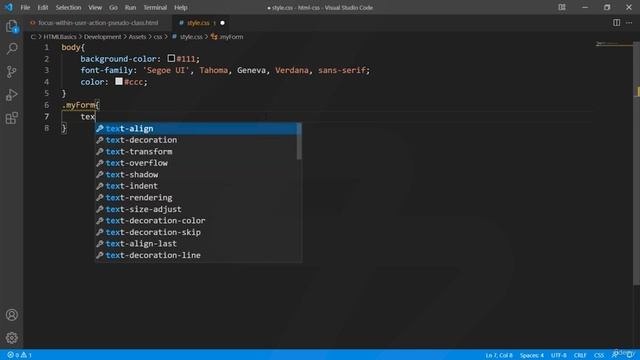Split the editor to the right

tap(616, 23)
